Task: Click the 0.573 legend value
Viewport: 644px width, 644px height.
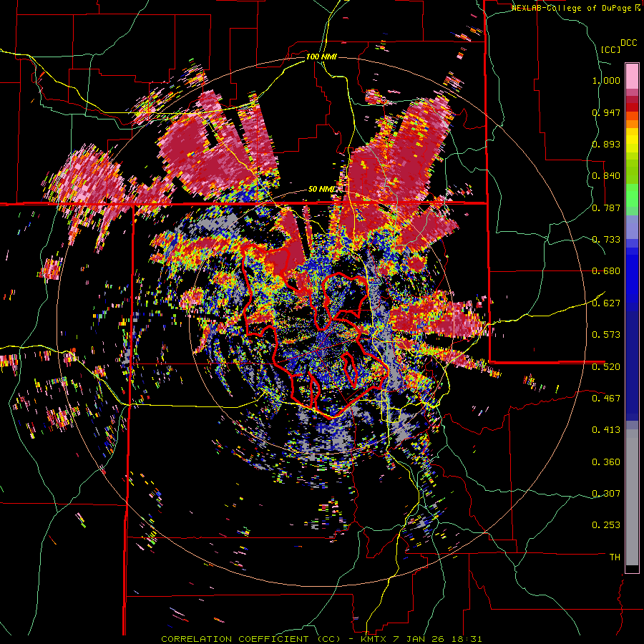Action: click(606, 335)
